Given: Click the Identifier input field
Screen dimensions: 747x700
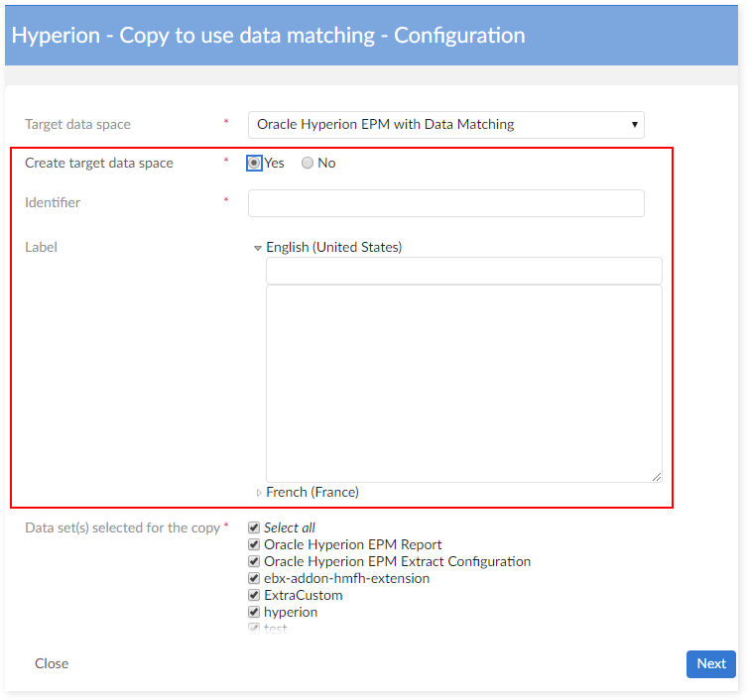Looking at the screenshot, I should click(445, 203).
